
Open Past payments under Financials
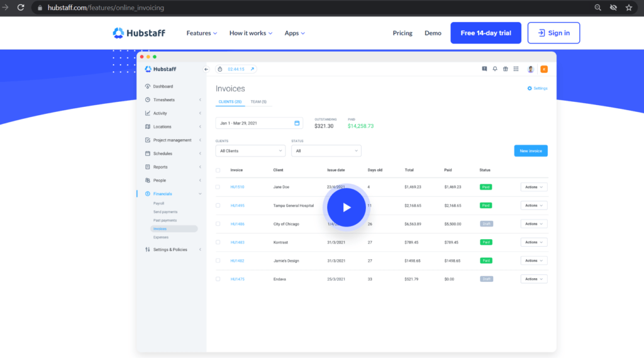click(165, 220)
